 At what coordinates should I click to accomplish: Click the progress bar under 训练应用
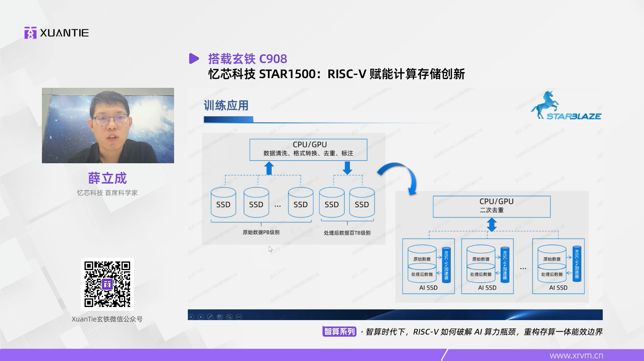tap(228, 119)
